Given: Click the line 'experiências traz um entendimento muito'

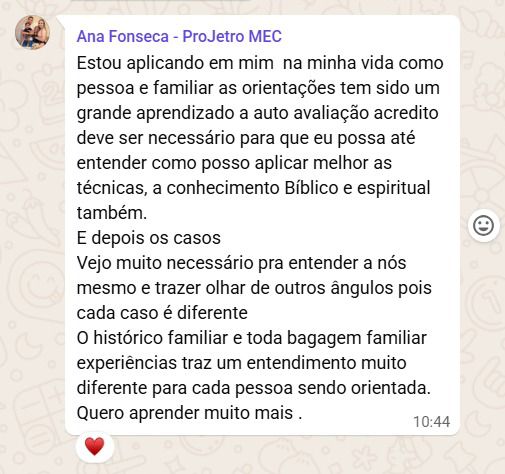Looking at the screenshot, I should 242,363.
